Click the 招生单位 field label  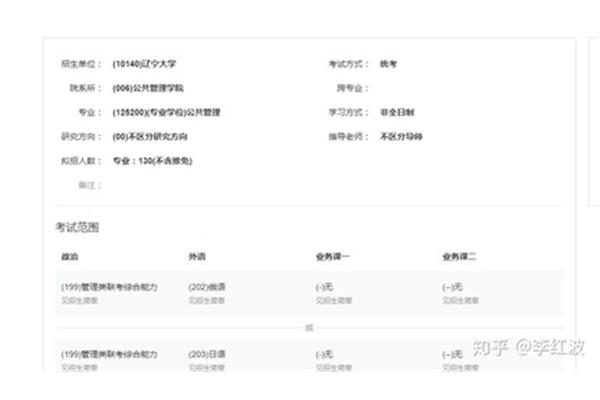tap(81, 64)
